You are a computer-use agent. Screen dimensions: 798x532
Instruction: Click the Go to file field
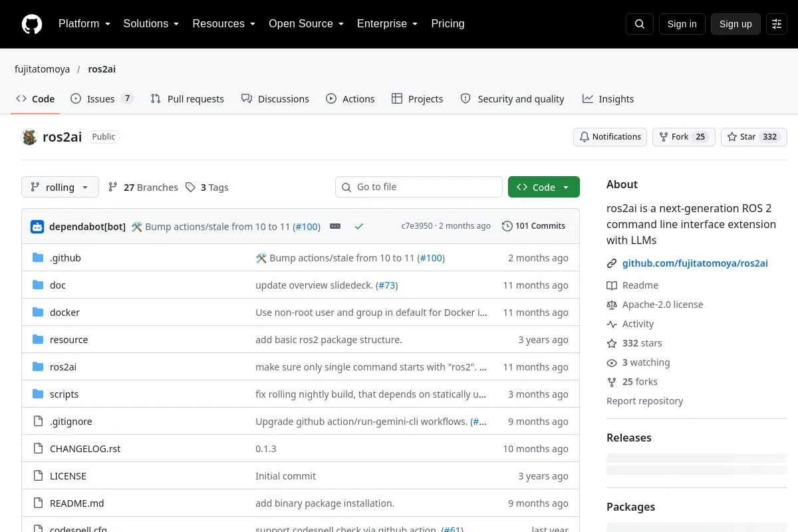coord(419,187)
